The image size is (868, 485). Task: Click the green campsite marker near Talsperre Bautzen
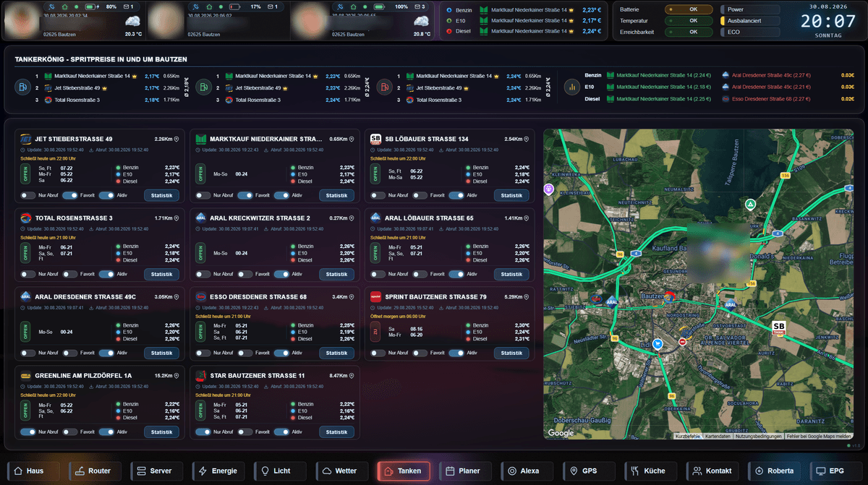tap(751, 205)
